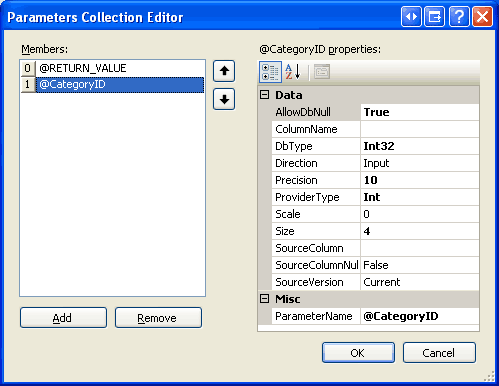
Task: Open the Property Pages icon
Action: 322,72
